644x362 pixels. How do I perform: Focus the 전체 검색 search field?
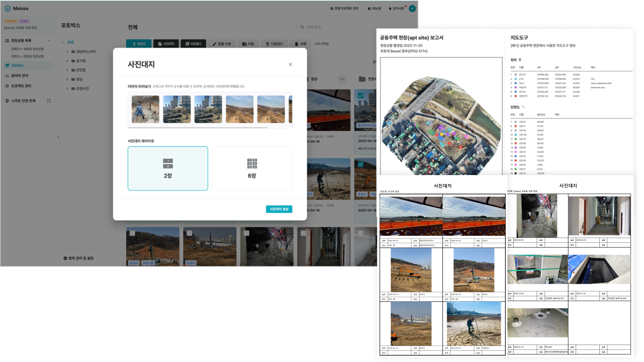click(352, 27)
